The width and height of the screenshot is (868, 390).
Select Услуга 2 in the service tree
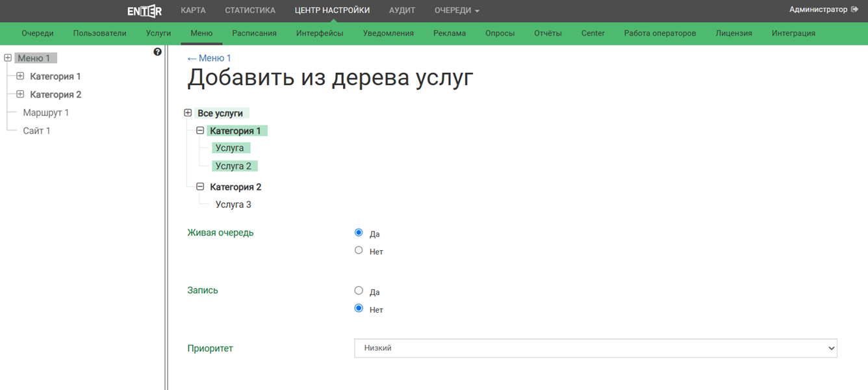[x=234, y=166]
